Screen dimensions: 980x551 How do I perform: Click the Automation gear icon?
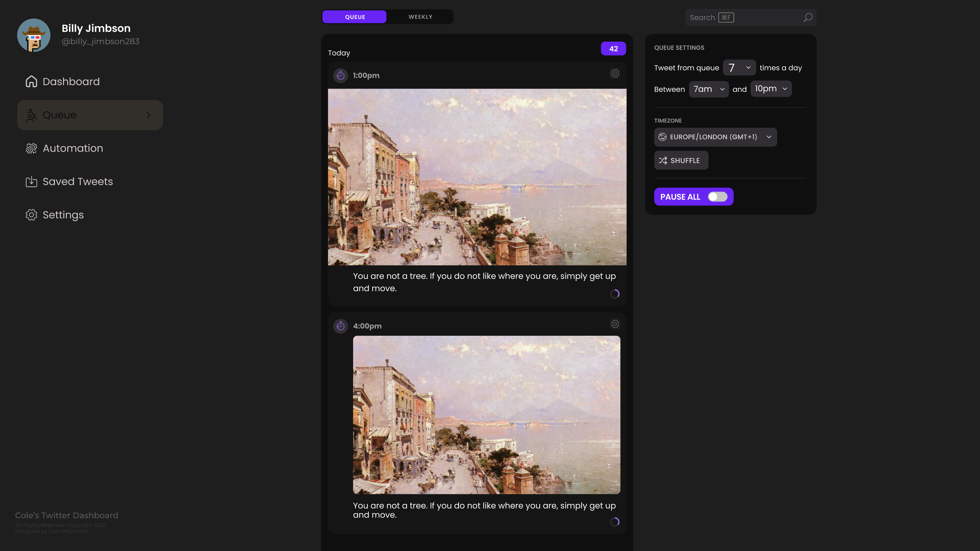point(31,148)
